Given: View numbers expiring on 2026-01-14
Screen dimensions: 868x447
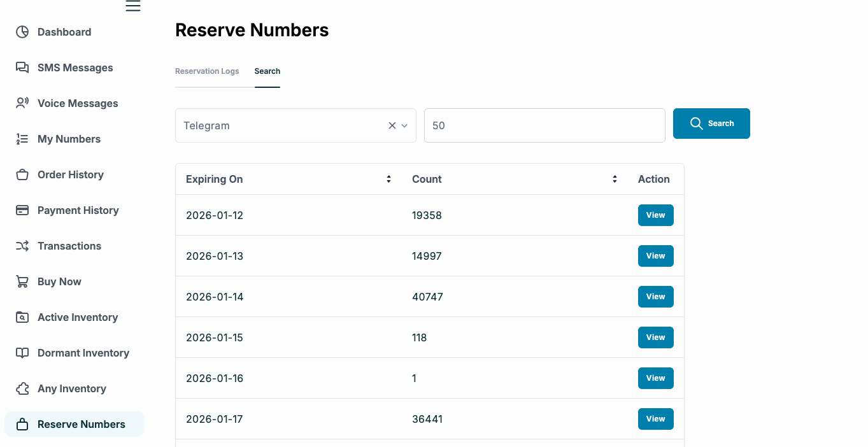Looking at the screenshot, I should click(655, 297).
